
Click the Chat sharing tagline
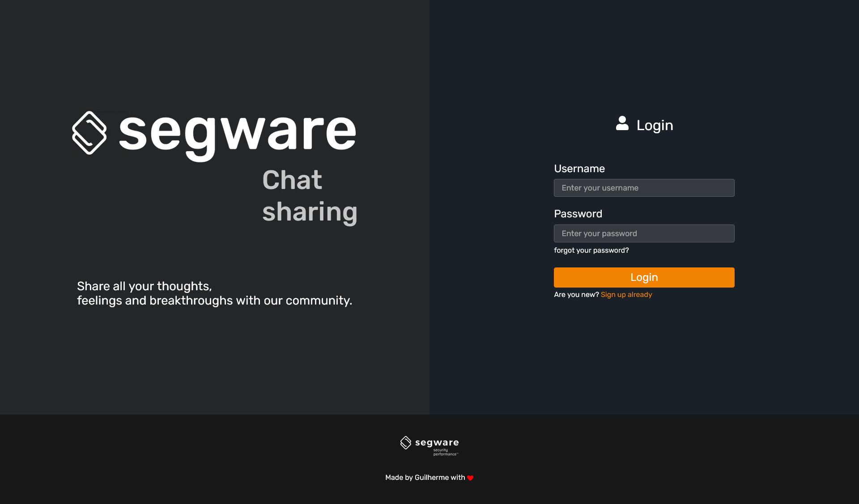310,195
